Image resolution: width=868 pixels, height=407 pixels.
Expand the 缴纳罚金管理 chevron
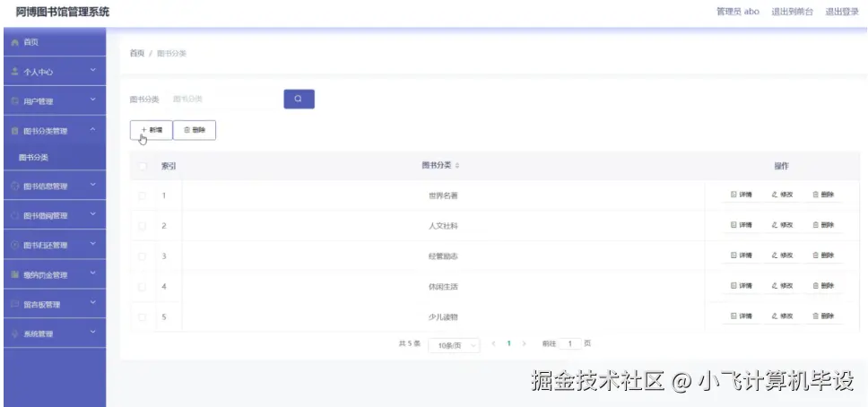(x=93, y=273)
